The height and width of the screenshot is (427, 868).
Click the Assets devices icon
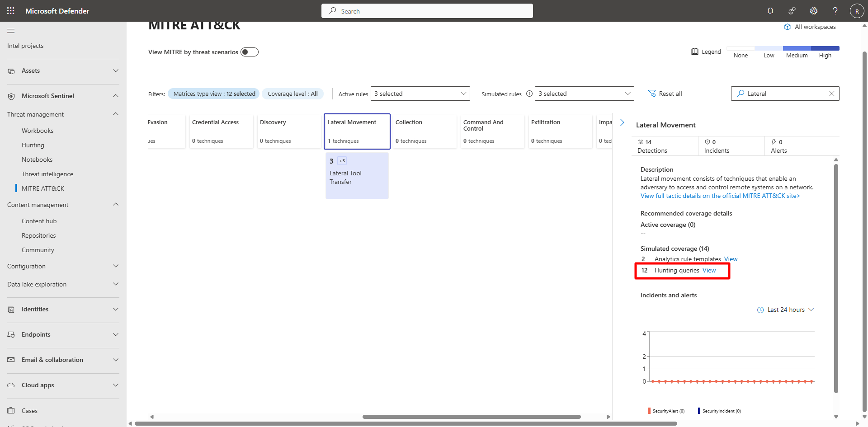pyautogui.click(x=11, y=71)
